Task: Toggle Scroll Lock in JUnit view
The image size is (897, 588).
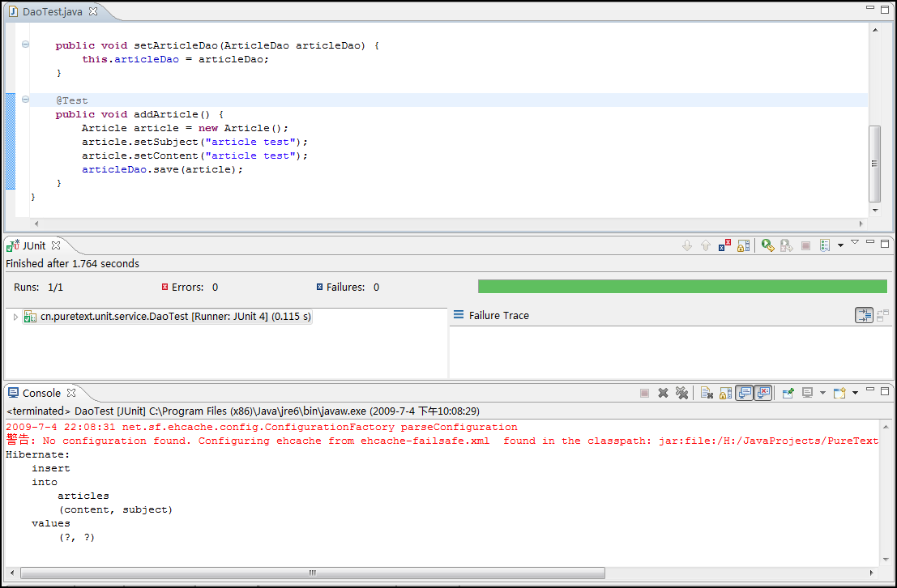Action: [743, 245]
